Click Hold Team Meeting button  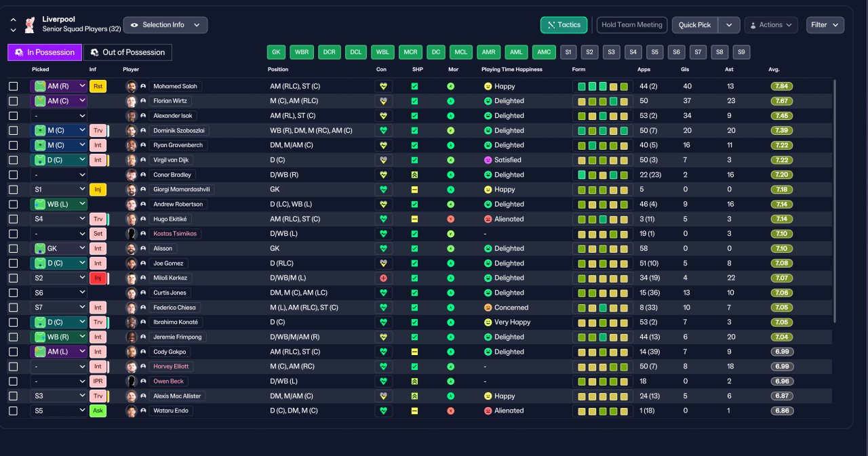click(x=632, y=25)
